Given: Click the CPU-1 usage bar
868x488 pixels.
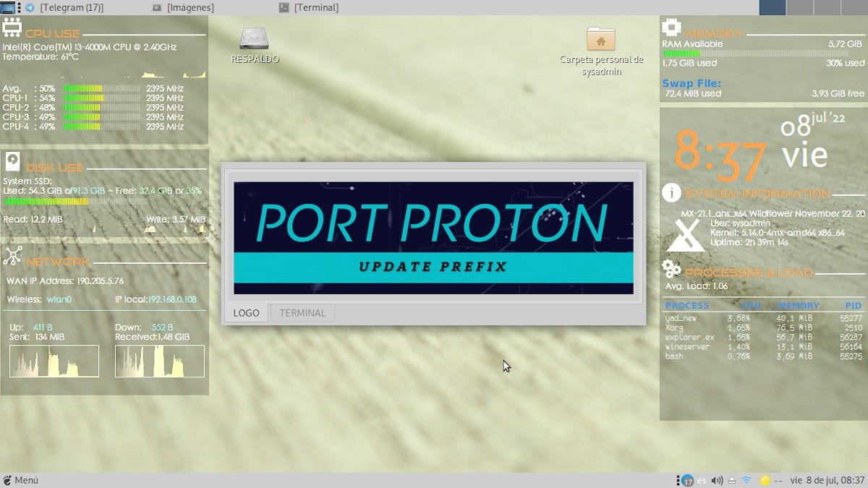Looking at the screenshot, I should [101, 98].
